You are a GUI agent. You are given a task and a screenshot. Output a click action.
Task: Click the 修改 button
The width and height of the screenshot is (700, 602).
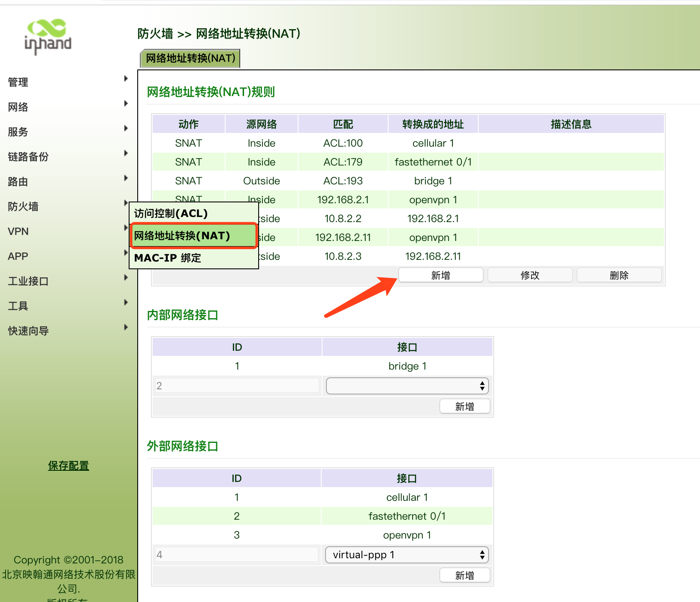pos(530,275)
